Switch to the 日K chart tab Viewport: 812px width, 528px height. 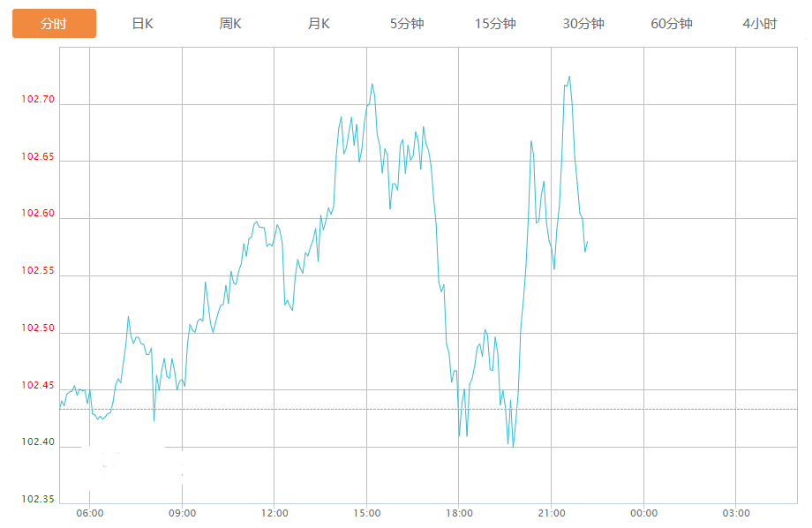[x=142, y=24]
